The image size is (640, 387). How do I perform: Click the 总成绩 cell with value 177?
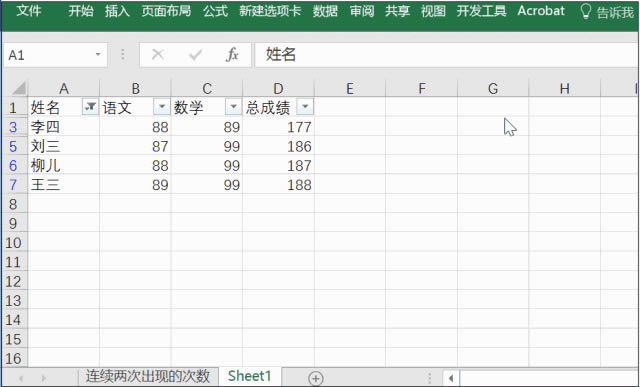tap(278, 127)
